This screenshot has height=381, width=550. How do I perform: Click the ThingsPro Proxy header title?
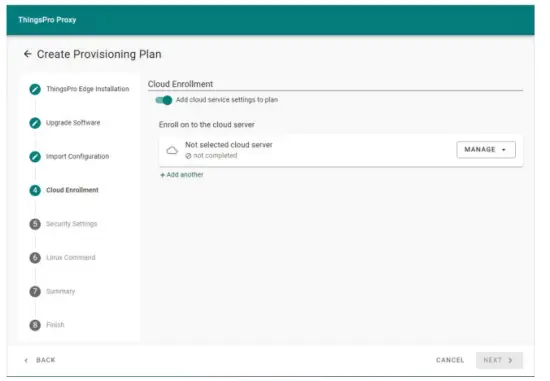47,20
